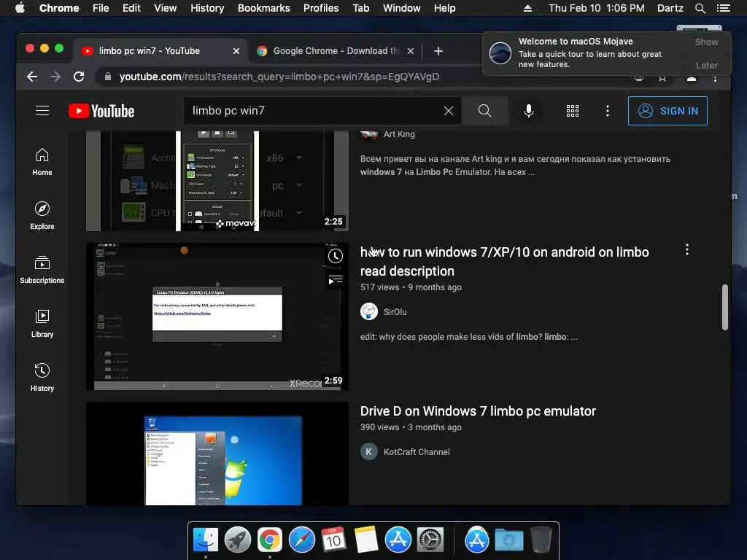
Task: View site info lock icon
Action: click(108, 77)
